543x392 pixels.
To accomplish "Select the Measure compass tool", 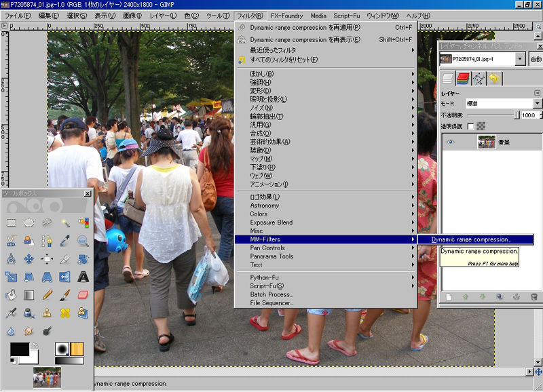I will coord(12,259).
